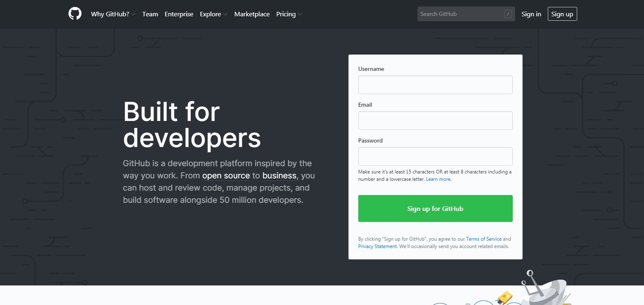Image resolution: width=644 pixels, height=305 pixels.
Task: Open the Team page
Action: pos(150,14)
